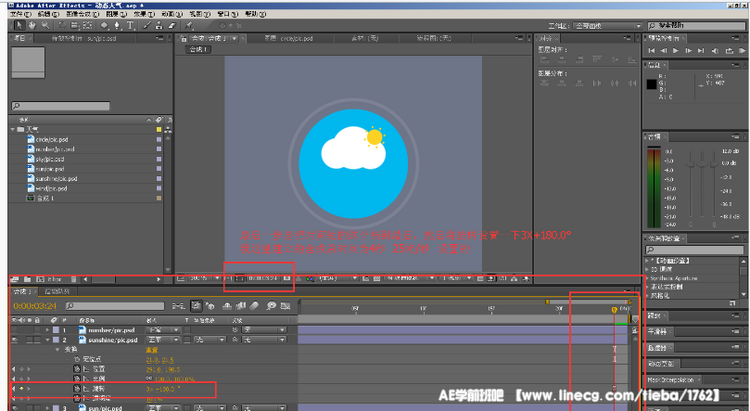Expand layer 3 sun/pic.psd properties
This screenshot has width=750, height=411.
47,408
